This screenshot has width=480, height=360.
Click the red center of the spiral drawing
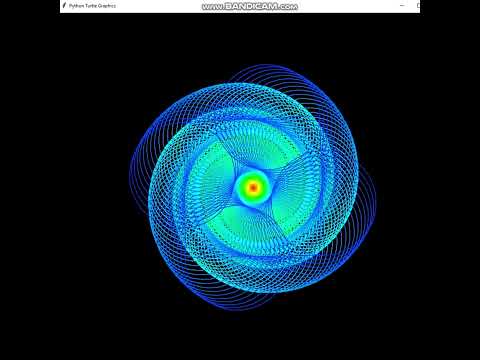(253, 187)
